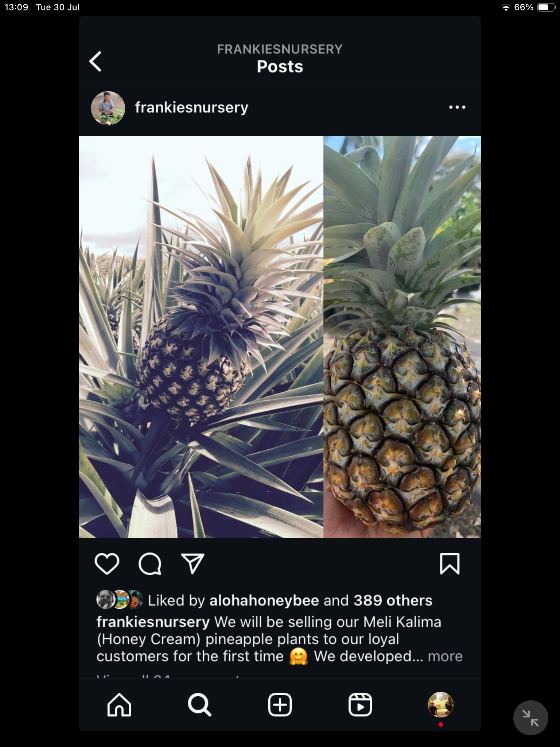Go back using the left chevron arrow
This screenshot has height=747, width=560.
[x=96, y=61]
